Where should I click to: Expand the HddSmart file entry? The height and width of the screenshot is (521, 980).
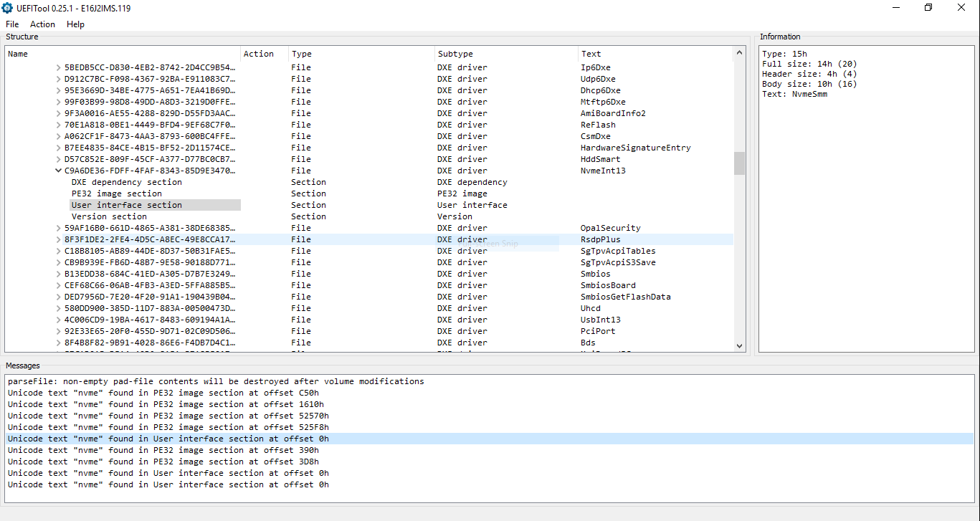tap(59, 159)
